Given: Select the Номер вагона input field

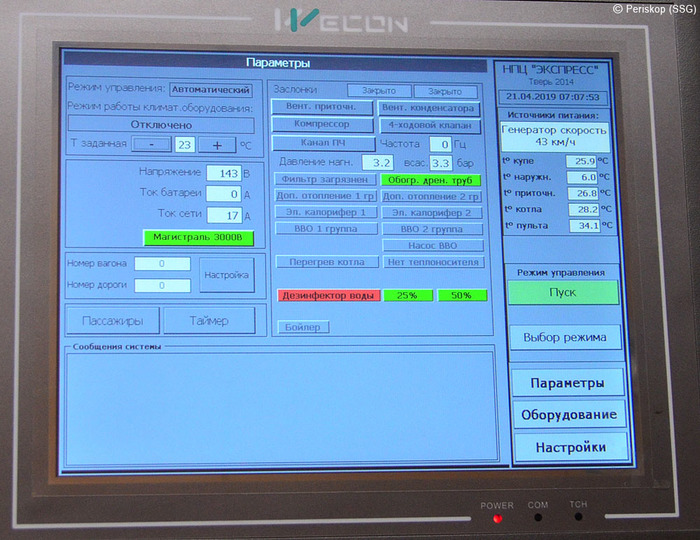Looking at the screenshot, I should [x=162, y=264].
